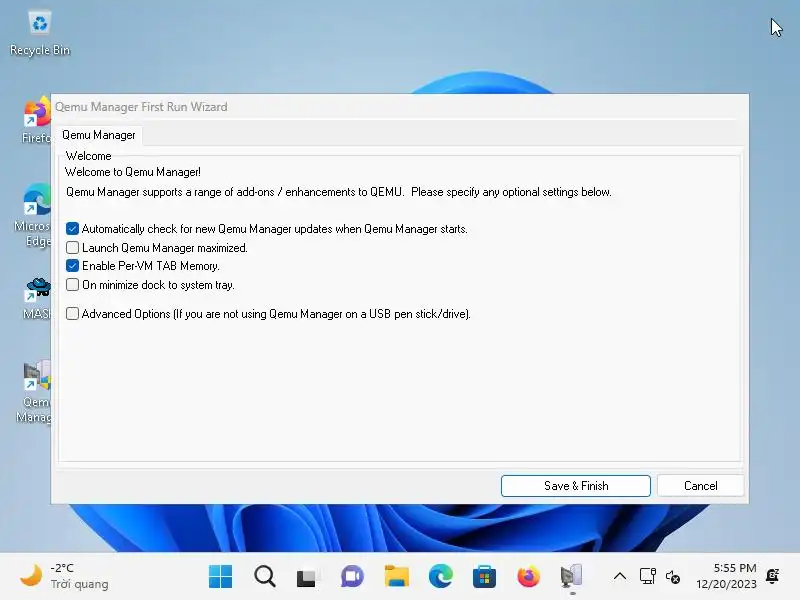Open taskbar Search magnifier

pos(265,577)
